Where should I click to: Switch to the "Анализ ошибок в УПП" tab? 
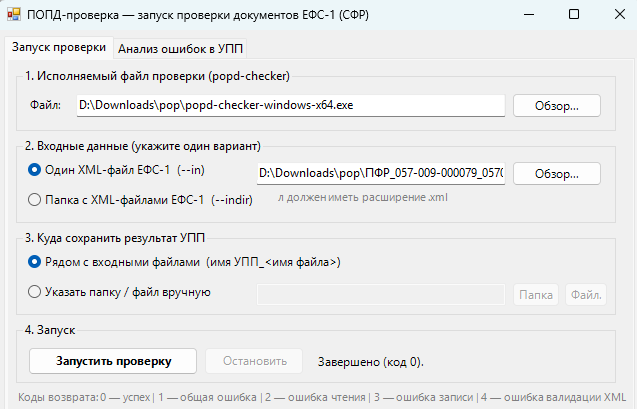tap(180, 49)
